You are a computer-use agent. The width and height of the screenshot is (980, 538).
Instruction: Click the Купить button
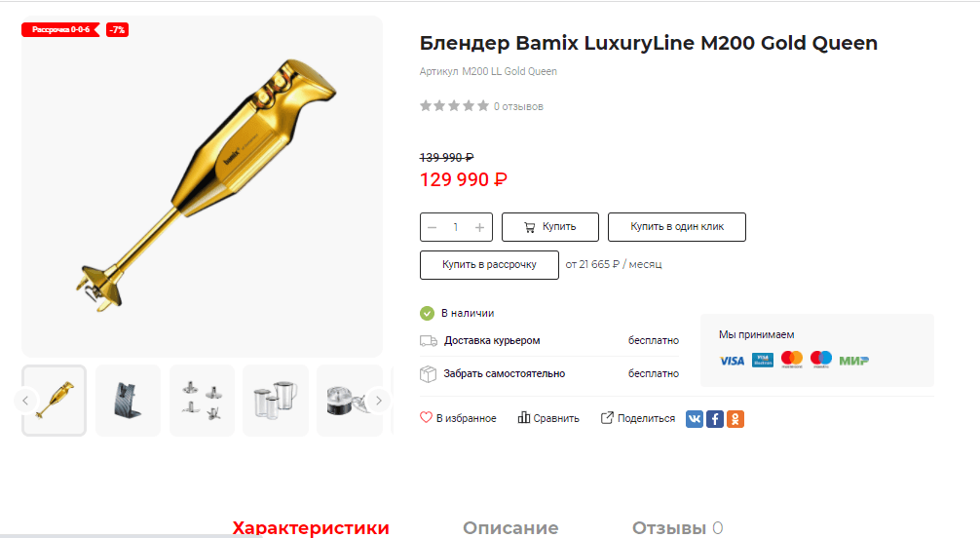pyautogui.click(x=550, y=227)
